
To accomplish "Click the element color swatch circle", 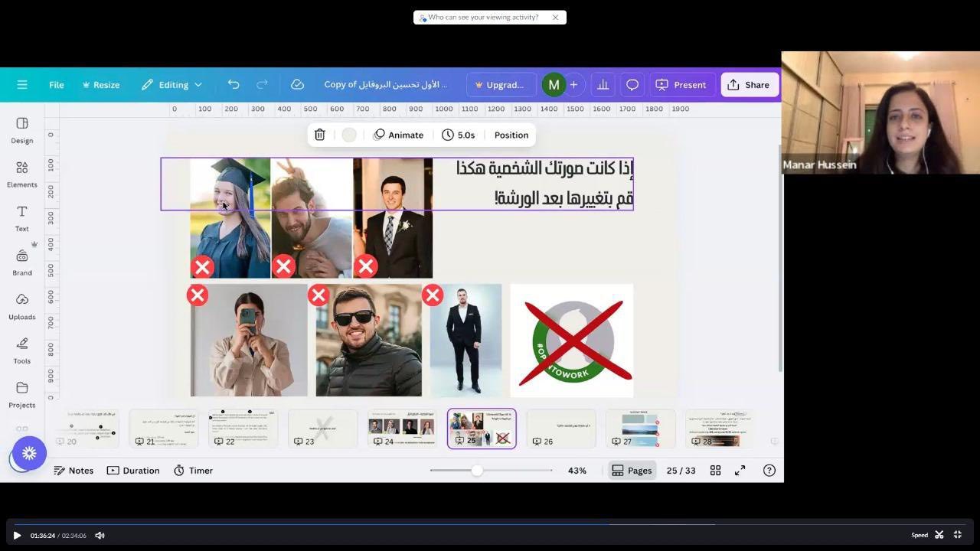I will tap(349, 135).
